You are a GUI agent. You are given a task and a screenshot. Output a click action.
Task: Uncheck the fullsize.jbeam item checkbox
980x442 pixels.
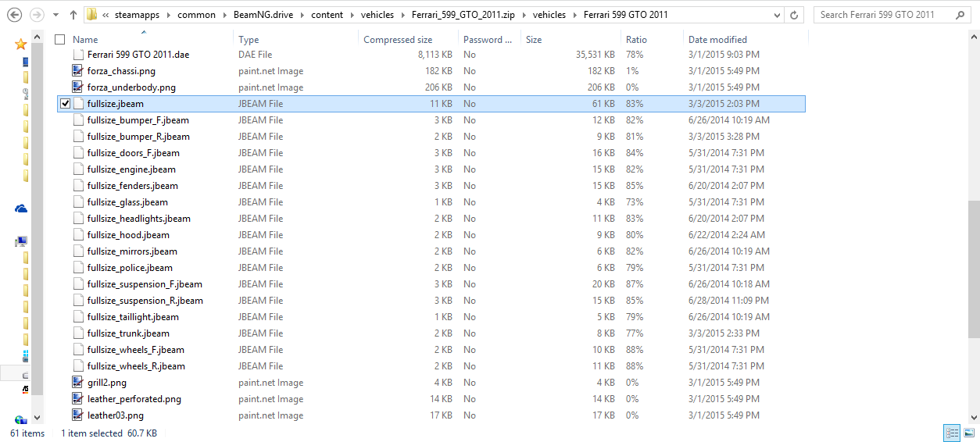65,104
